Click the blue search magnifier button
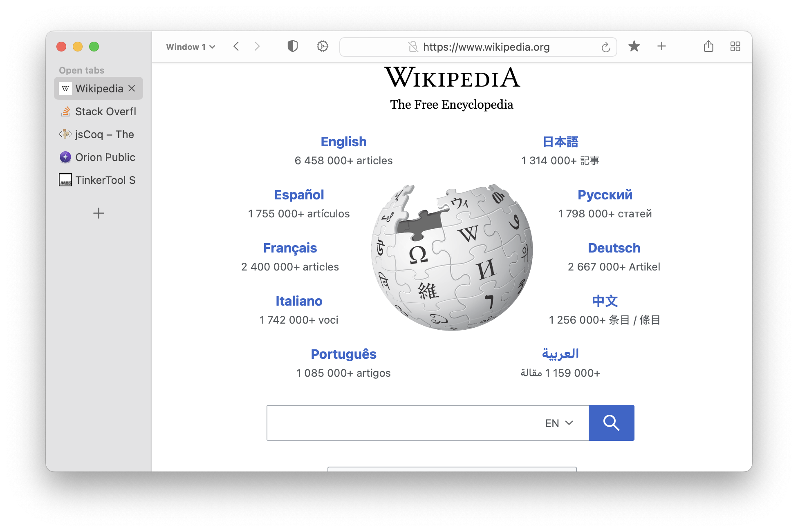Viewport: 798px width, 532px height. [611, 423]
